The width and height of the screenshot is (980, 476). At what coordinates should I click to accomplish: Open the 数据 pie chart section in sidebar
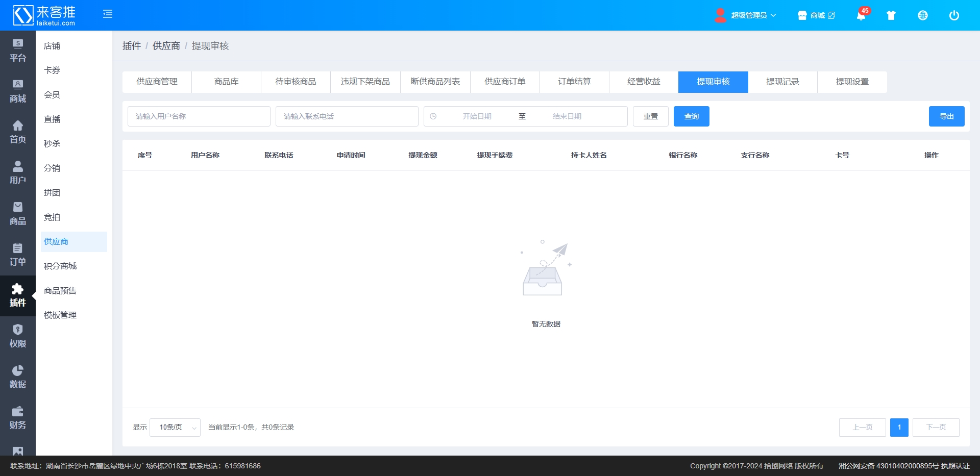point(18,377)
